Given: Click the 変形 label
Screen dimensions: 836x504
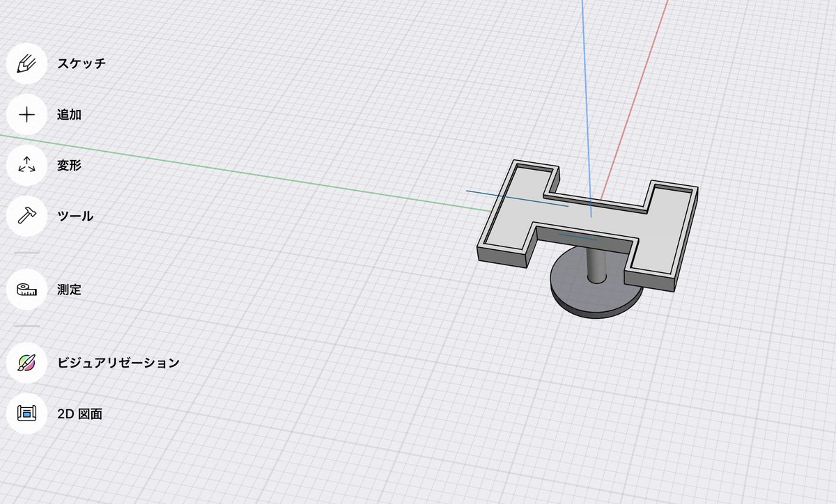Looking at the screenshot, I should pos(70,166).
